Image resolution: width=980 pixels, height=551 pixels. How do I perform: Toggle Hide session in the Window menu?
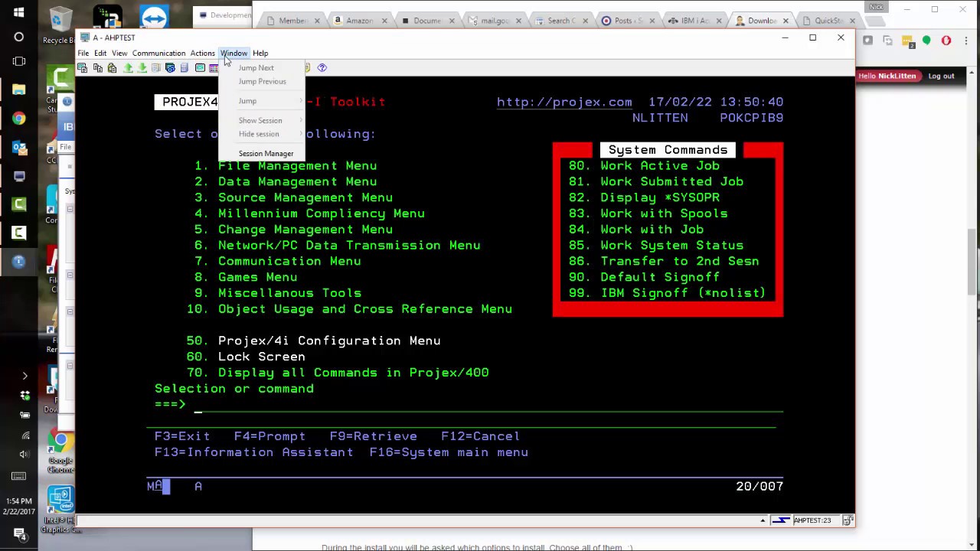(x=259, y=134)
